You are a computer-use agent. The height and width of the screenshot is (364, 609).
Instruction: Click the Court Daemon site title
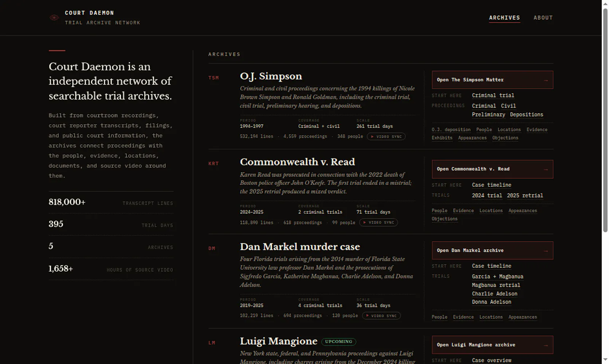click(89, 13)
